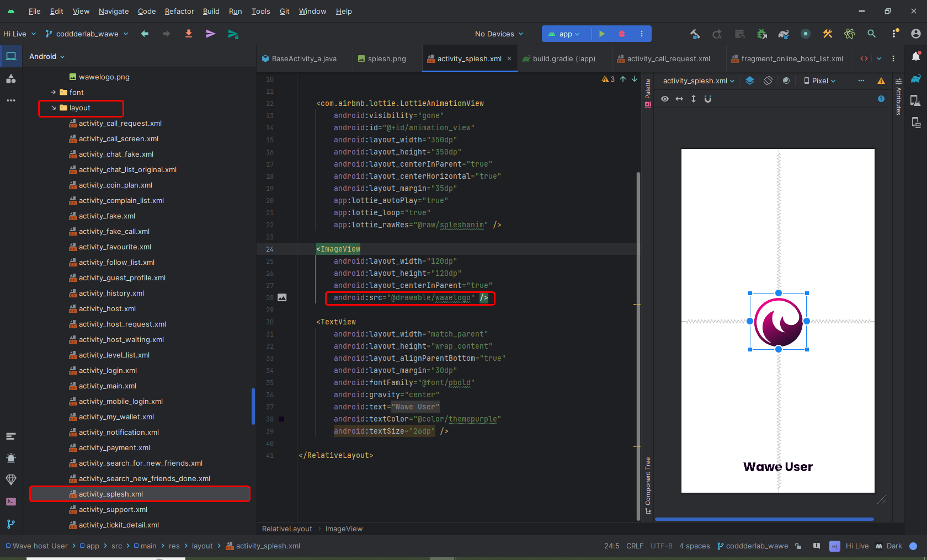This screenshot has height=560, width=927.
Task: Click the Dark theme toggle in status bar
Action: 889,546
